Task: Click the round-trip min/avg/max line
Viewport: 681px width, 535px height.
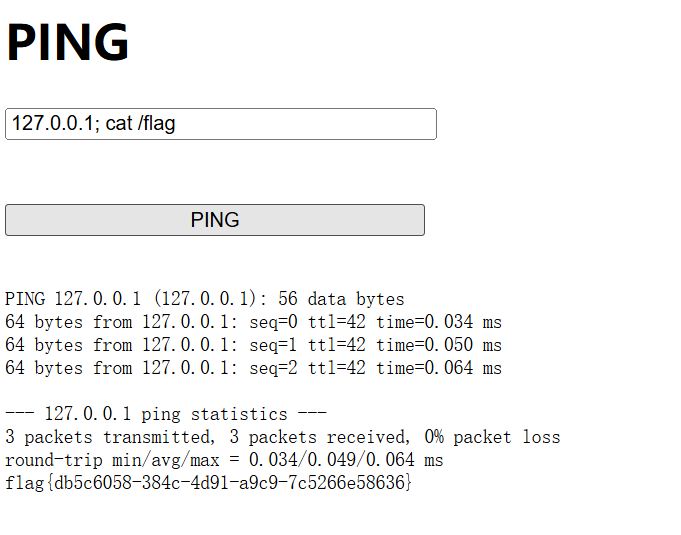Action: point(224,460)
